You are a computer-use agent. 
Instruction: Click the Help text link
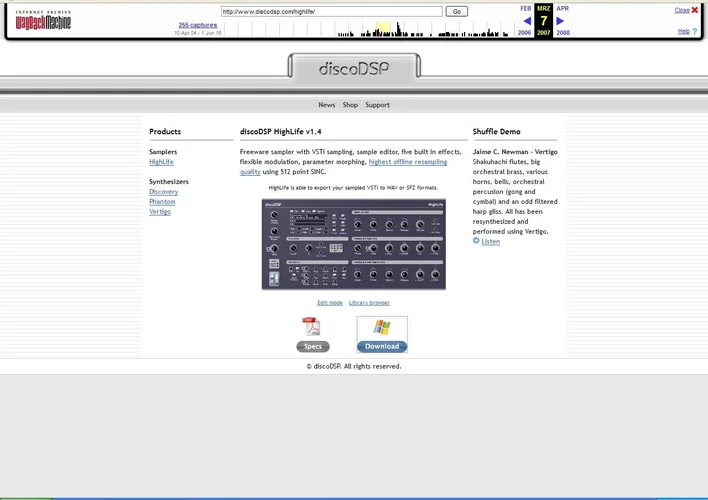pyautogui.click(x=684, y=31)
